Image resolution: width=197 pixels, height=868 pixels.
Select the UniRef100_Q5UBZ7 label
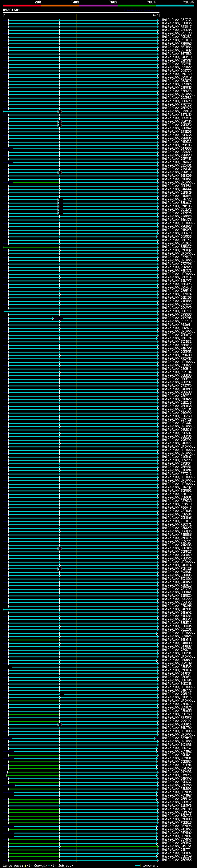(x=177, y=365)
